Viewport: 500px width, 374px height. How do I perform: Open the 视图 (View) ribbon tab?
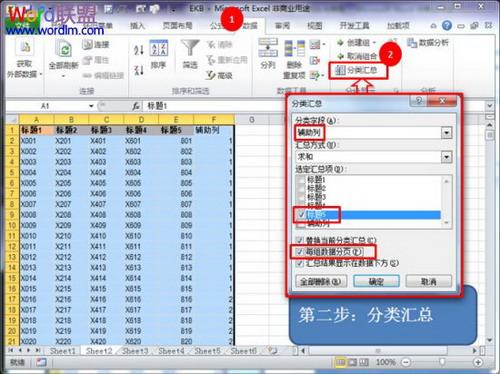[314, 25]
